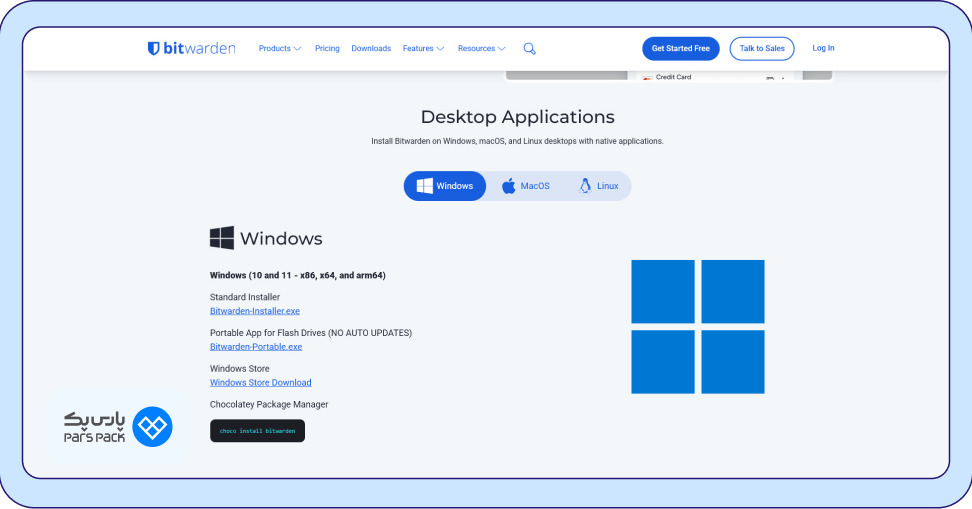Open the Pricing page
This screenshot has width=972, height=509.
pyautogui.click(x=327, y=48)
